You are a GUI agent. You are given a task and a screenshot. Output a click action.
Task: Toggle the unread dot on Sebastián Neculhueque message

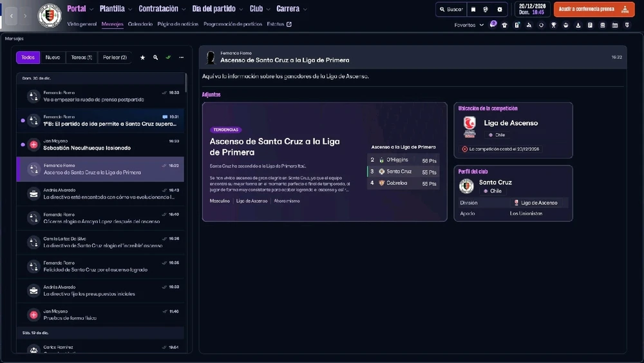point(23,144)
